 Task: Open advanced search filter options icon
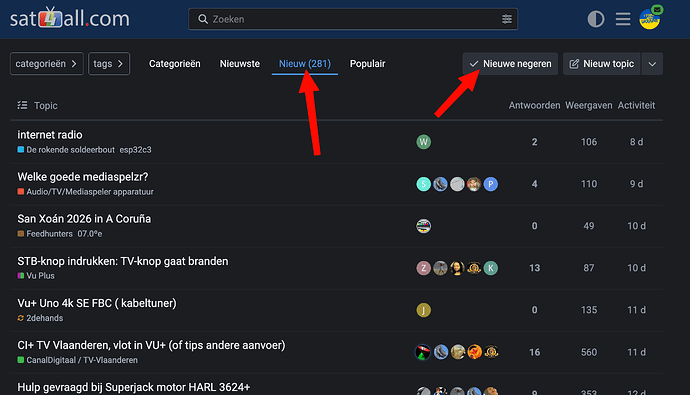[507, 19]
